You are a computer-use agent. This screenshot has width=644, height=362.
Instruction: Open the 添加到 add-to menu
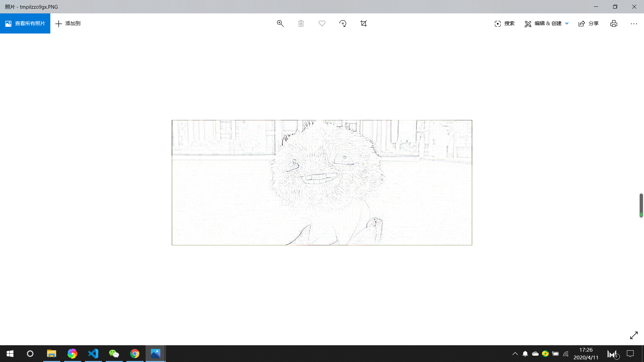point(68,23)
